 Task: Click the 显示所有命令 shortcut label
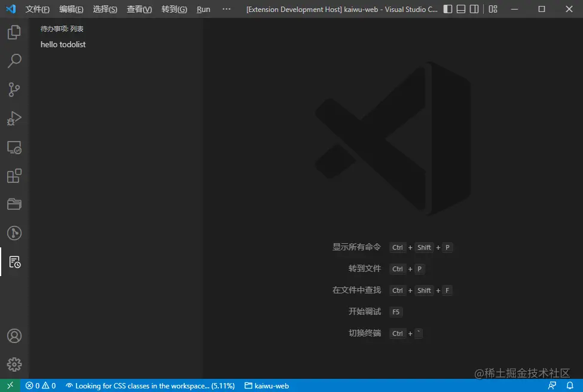(356, 247)
